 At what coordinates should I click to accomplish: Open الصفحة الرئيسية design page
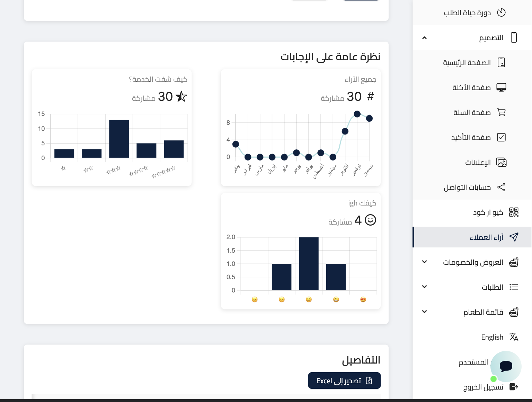tap(467, 63)
